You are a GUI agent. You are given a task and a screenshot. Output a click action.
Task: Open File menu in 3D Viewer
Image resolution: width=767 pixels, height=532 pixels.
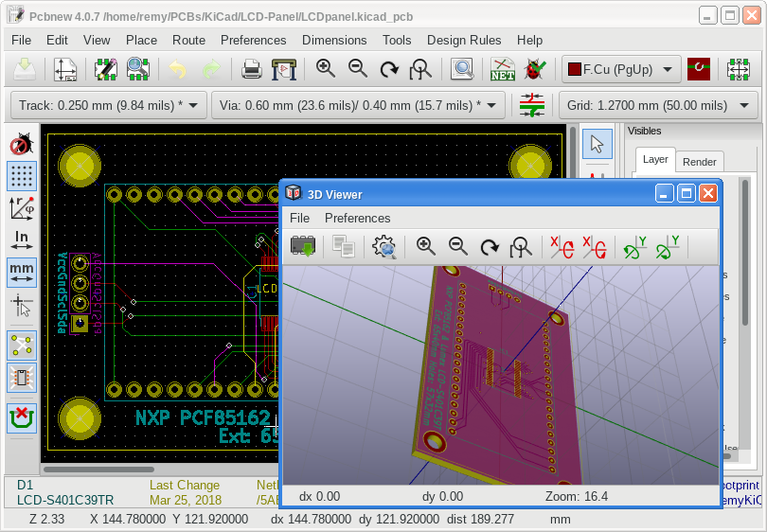[x=299, y=218]
